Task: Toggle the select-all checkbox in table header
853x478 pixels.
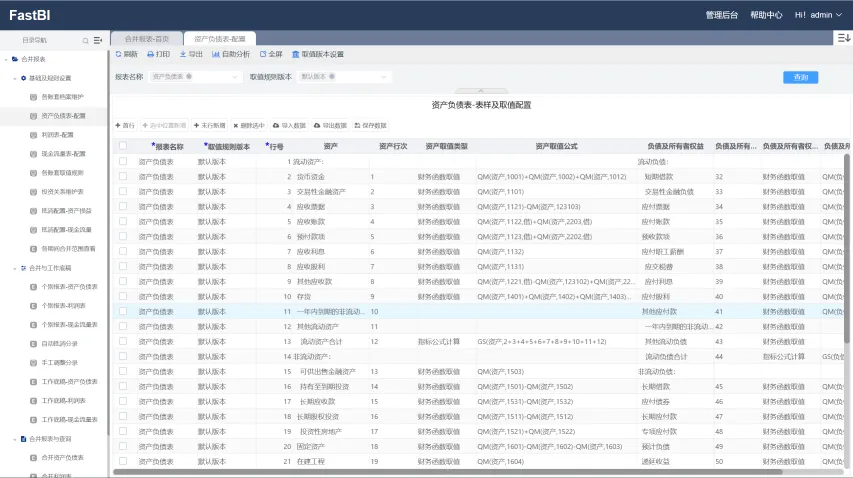Action: 123,146
